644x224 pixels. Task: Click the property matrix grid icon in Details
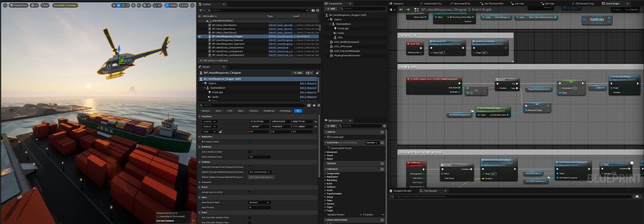(x=309, y=105)
